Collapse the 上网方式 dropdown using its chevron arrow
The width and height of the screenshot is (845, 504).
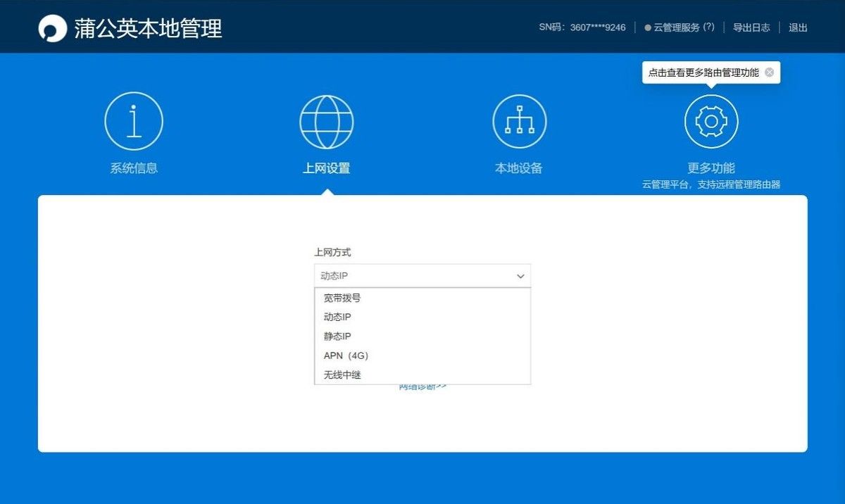tap(520, 276)
